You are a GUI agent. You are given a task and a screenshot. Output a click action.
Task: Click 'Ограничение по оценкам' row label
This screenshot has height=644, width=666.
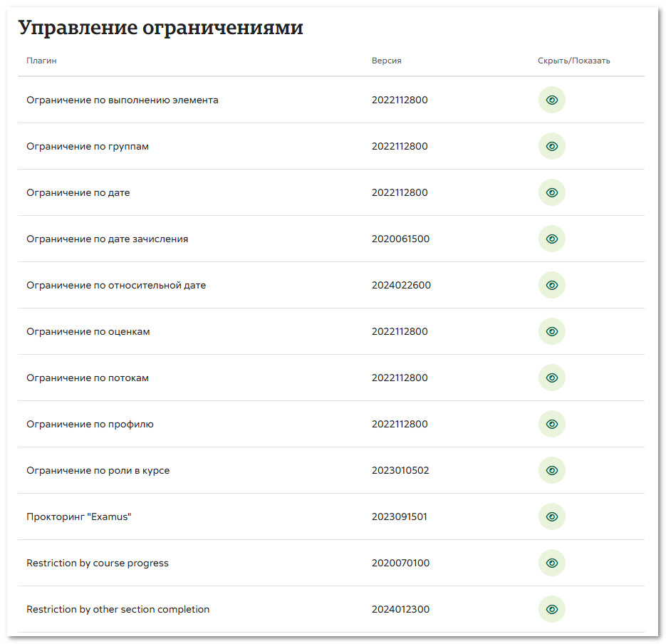pyautogui.click(x=88, y=332)
